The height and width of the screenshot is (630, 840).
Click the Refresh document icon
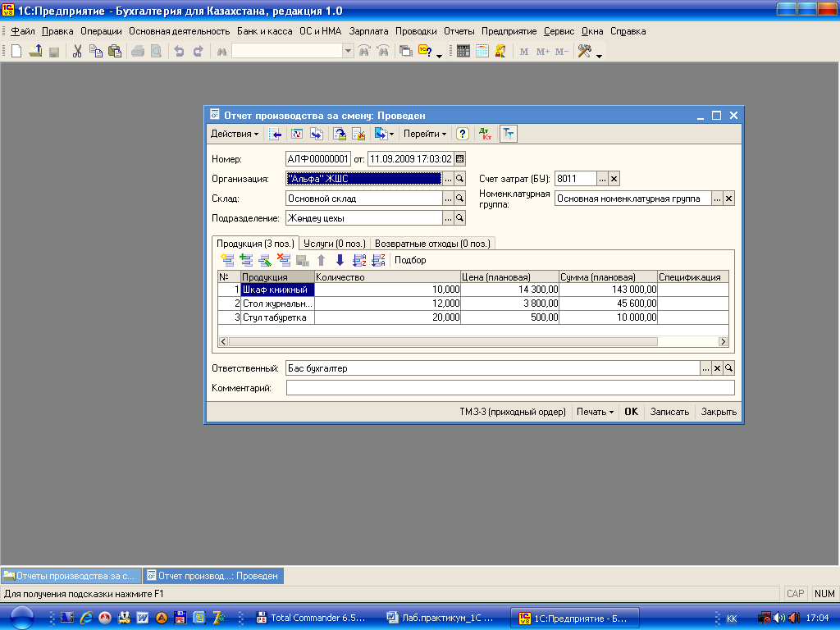(297, 134)
